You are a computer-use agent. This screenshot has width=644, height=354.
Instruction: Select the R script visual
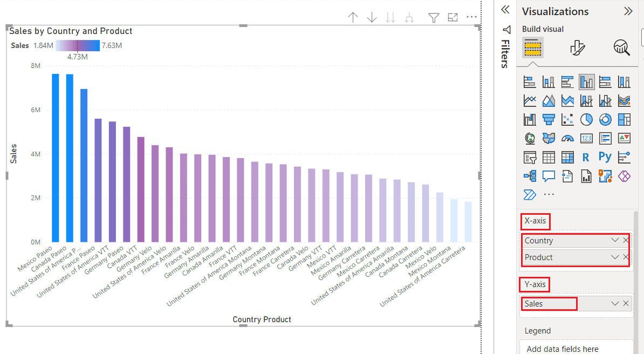tap(586, 157)
